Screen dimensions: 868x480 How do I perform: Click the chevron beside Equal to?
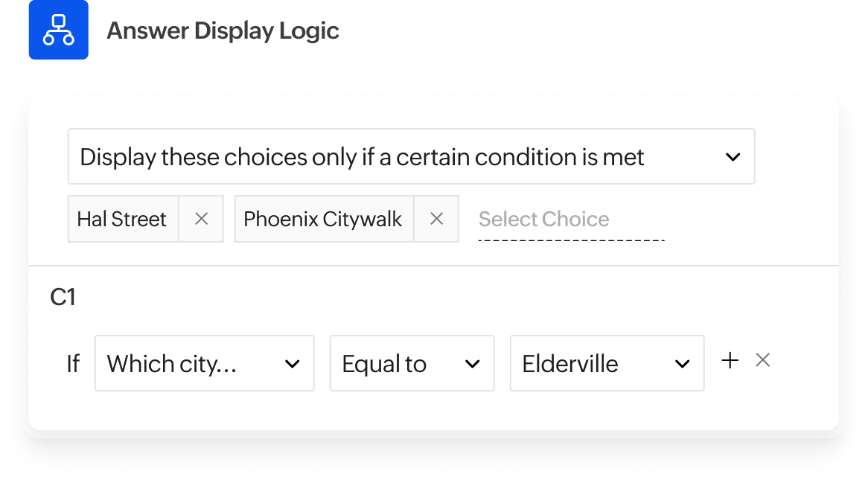[x=472, y=364]
